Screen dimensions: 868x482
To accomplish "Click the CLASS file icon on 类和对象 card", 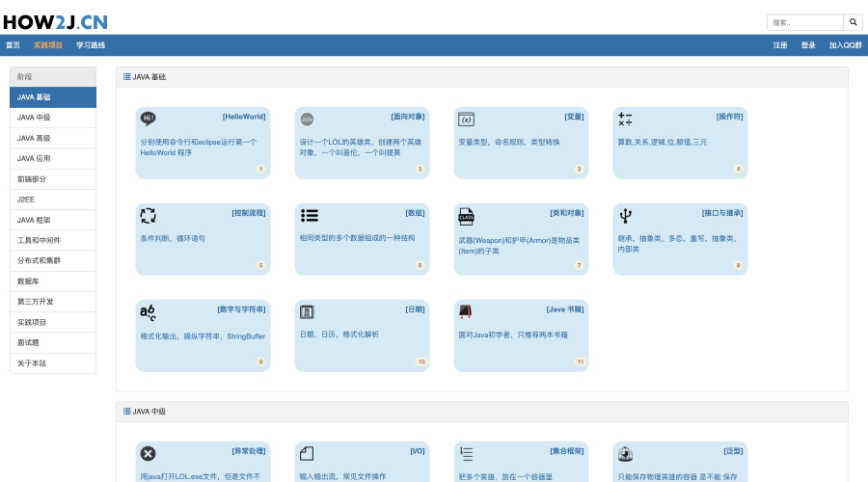I will [466, 216].
